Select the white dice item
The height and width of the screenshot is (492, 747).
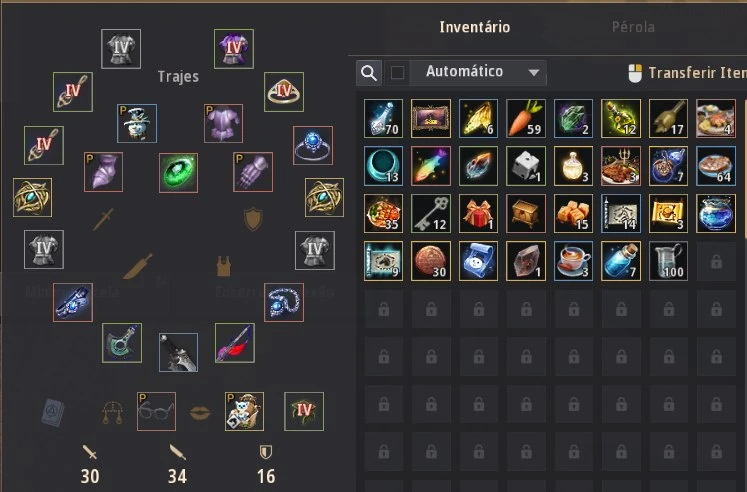click(525, 166)
